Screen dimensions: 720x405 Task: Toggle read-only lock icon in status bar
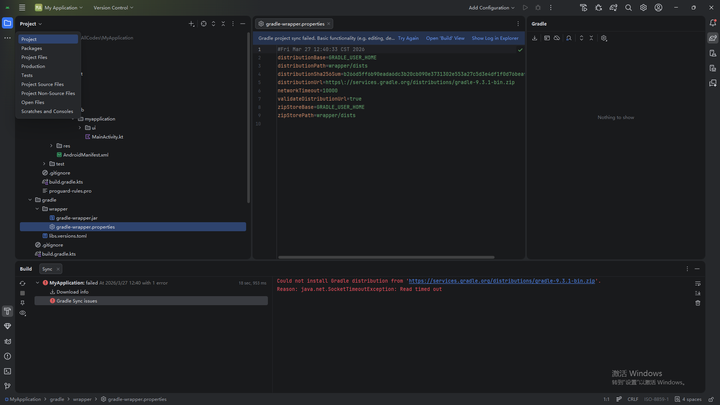point(711,399)
